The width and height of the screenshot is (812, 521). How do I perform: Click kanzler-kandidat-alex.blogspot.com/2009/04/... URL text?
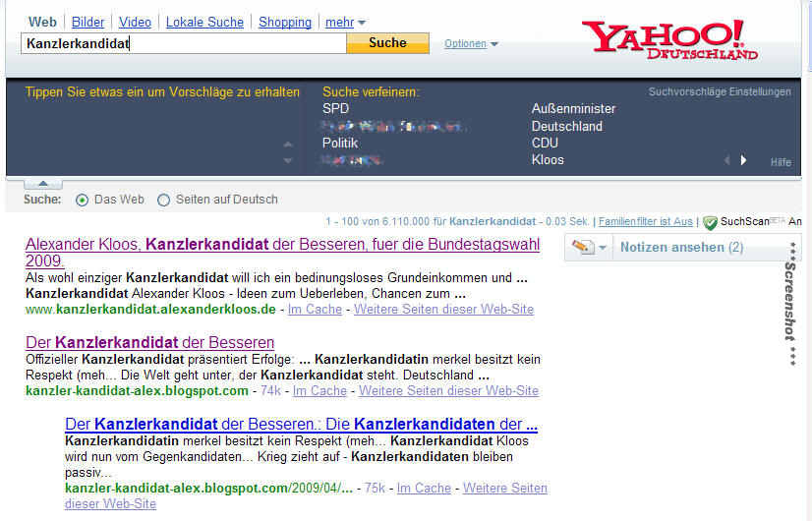(x=208, y=489)
